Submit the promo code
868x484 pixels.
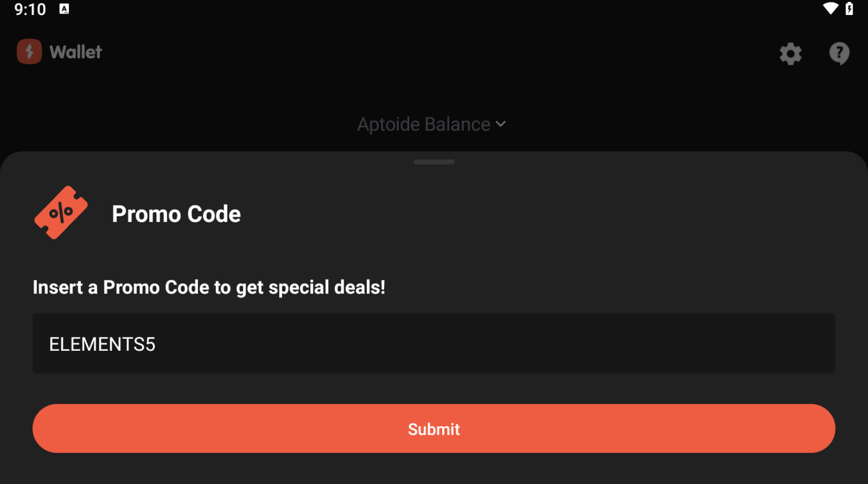pos(434,429)
